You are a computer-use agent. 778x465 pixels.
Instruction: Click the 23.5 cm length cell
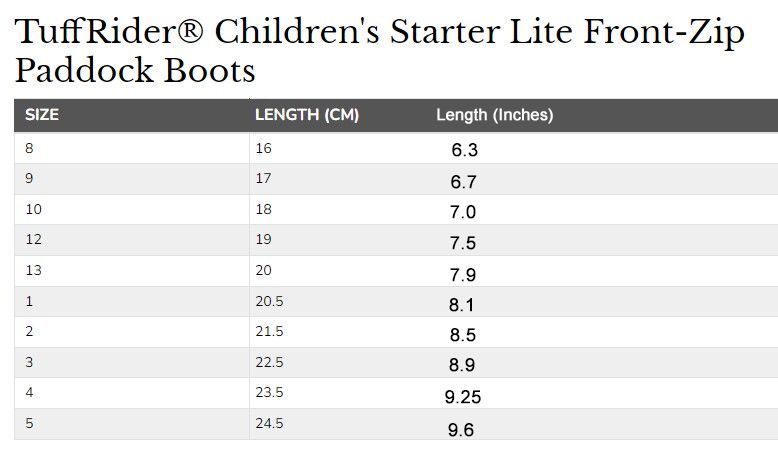pos(269,393)
